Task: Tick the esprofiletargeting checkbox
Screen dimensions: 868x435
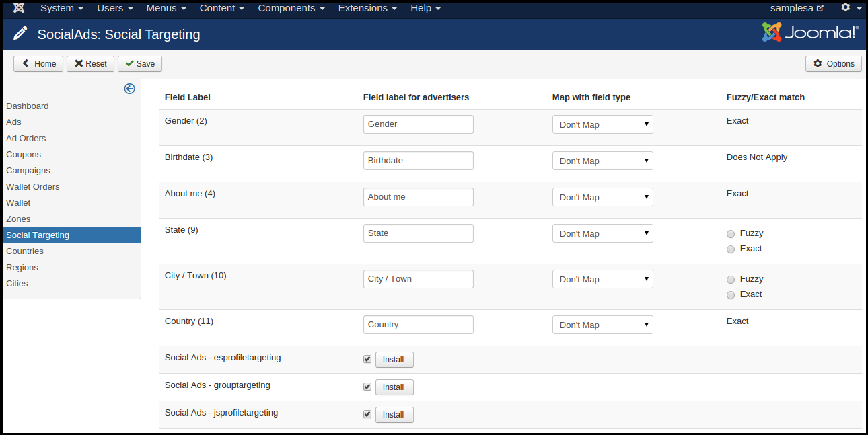Action: 367,359
